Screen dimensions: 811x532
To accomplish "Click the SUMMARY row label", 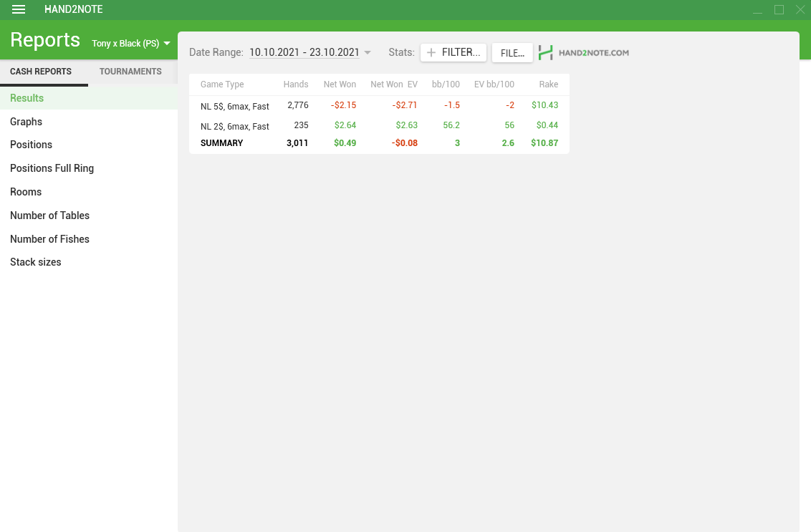I will coord(222,143).
